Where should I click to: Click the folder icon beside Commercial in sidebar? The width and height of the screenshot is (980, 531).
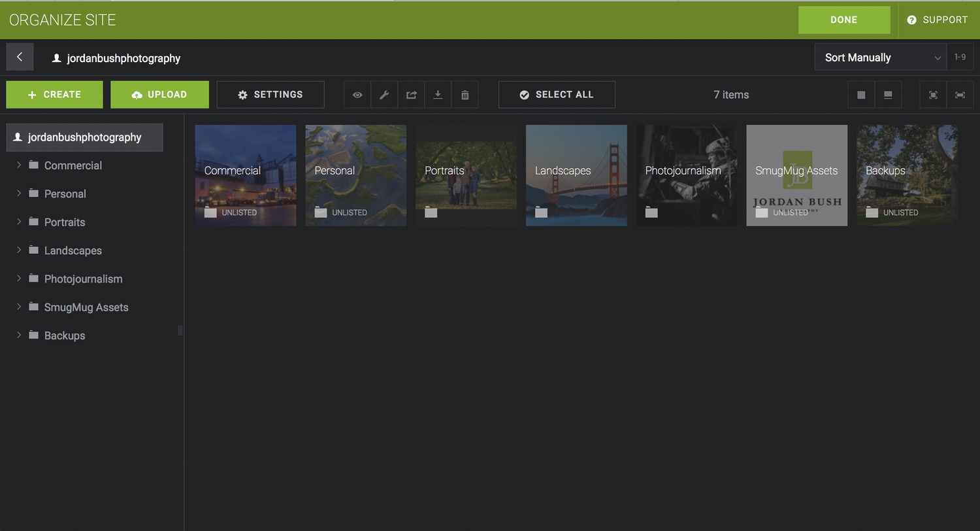tap(34, 165)
